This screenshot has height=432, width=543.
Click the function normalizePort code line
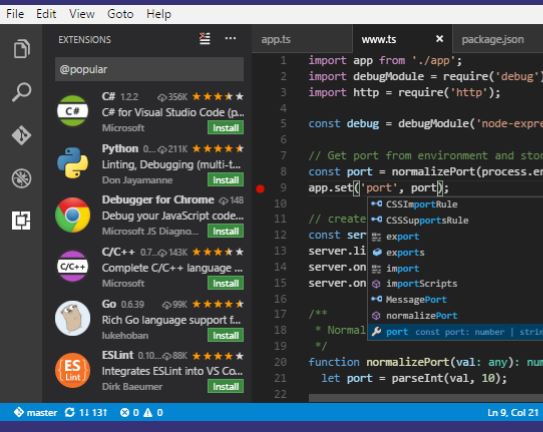pyautogui.click(x=426, y=362)
